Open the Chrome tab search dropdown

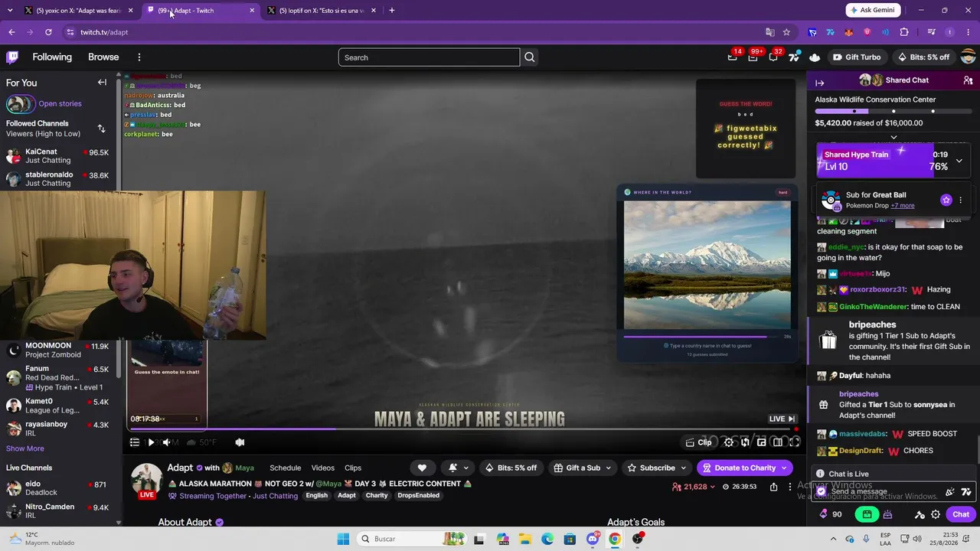pyautogui.click(x=10, y=11)
